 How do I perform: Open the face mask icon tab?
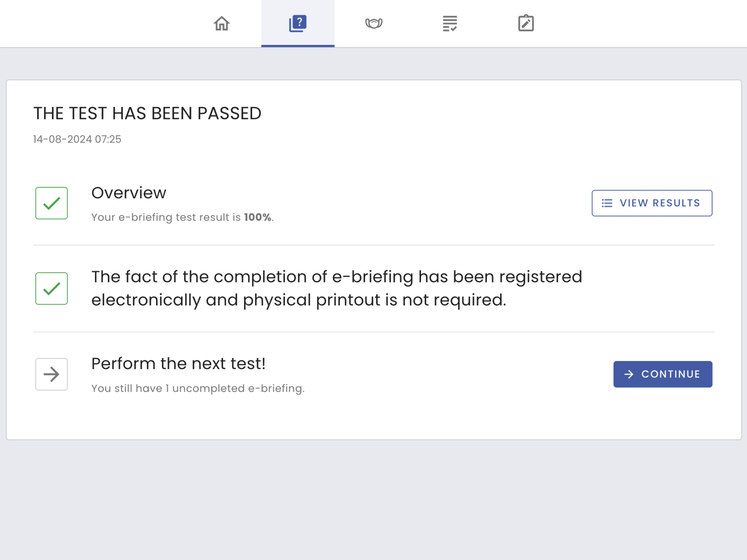(373, 24)
